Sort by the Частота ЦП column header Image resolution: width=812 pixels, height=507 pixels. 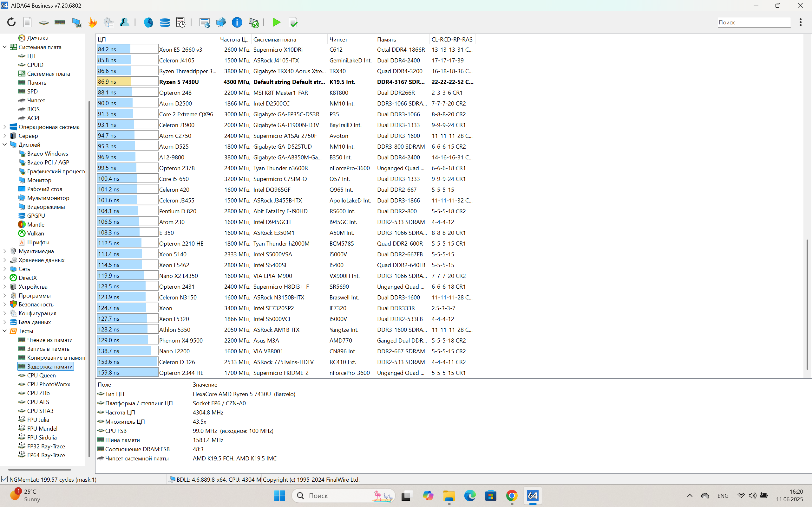pyautogui.click(x=234, y=39)
